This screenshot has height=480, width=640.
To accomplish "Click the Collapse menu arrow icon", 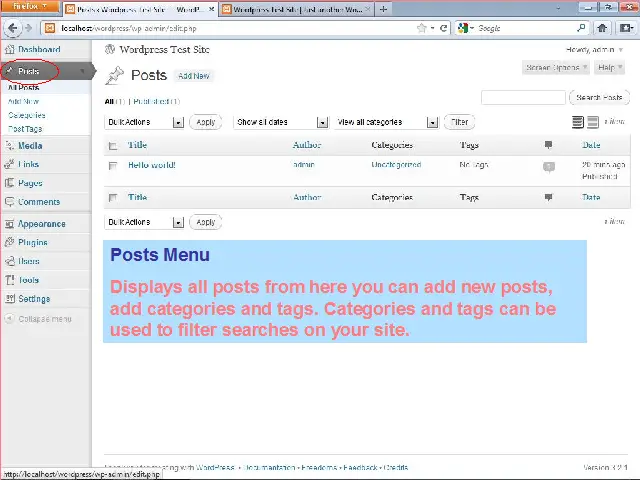I will (x=9, y=319).
